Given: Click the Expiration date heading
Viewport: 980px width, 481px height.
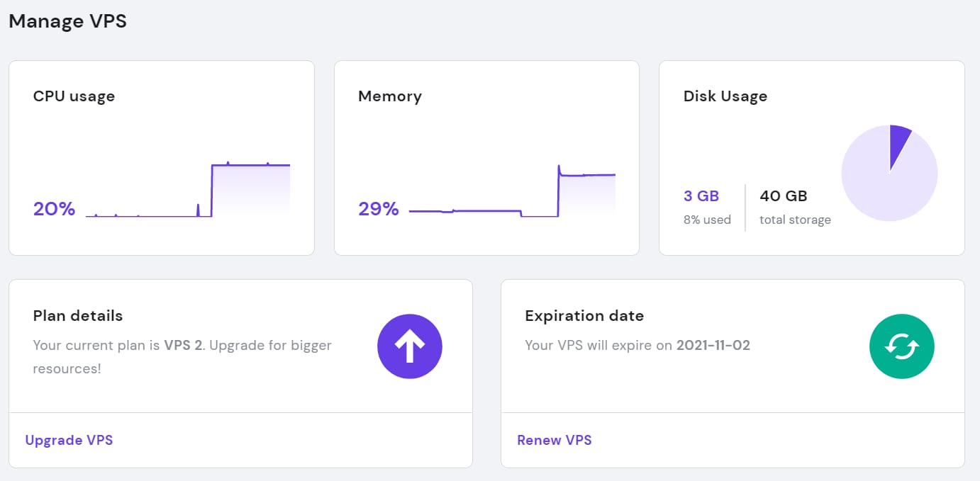Looking at the screenshot, I should click(x=584, y=316).
